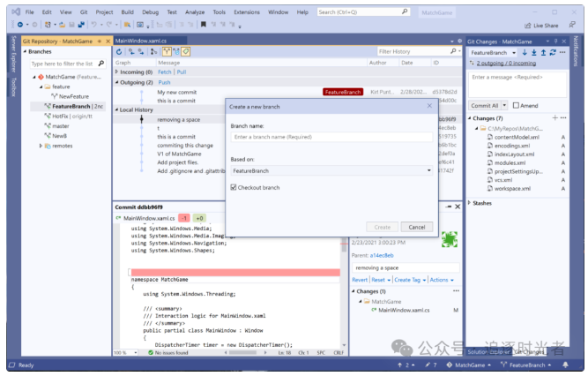Click the parent commit a14ec8eb link
Viewport: 588px width, 376px height.
pyautogui.click(x=382, y=255)
